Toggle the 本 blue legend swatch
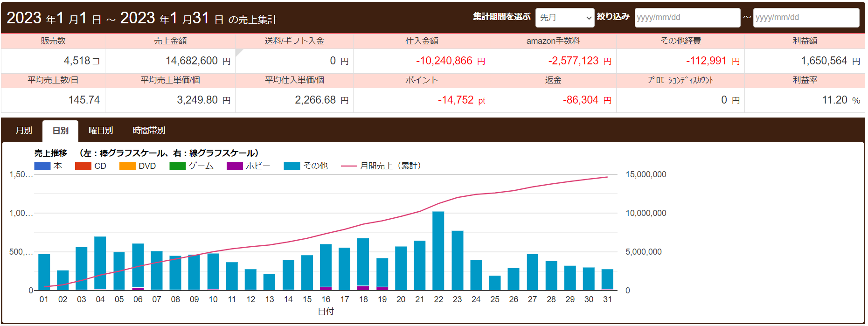This screenshot has height=326, width=868. (42, 166)
